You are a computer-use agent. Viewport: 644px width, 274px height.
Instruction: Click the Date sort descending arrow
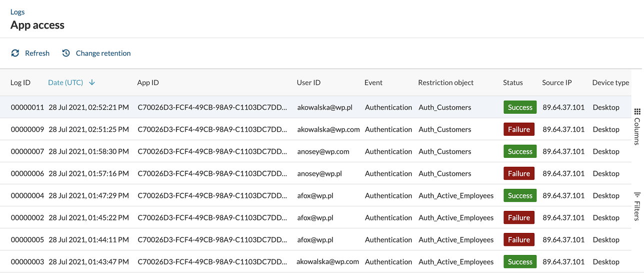click(x=92, y=83)
